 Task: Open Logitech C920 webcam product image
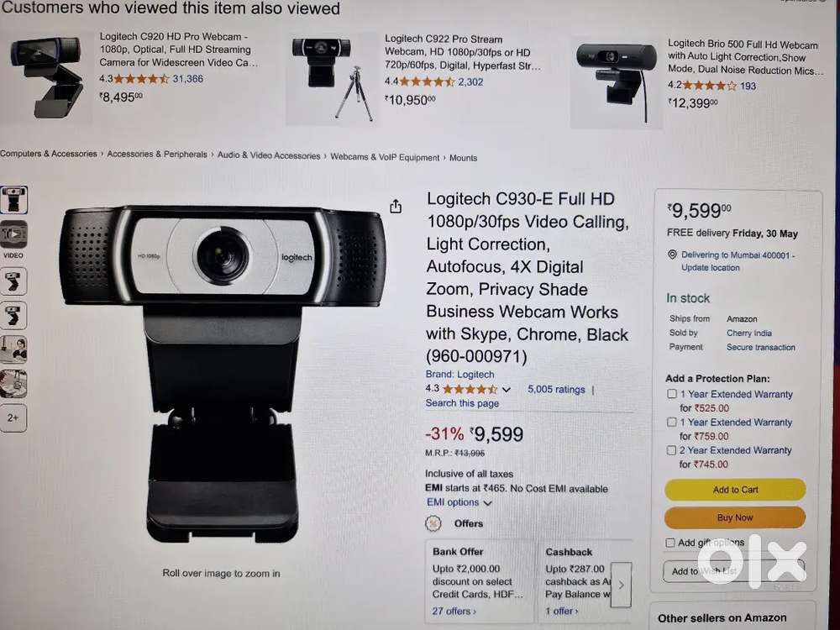click(x=46, y=76)
